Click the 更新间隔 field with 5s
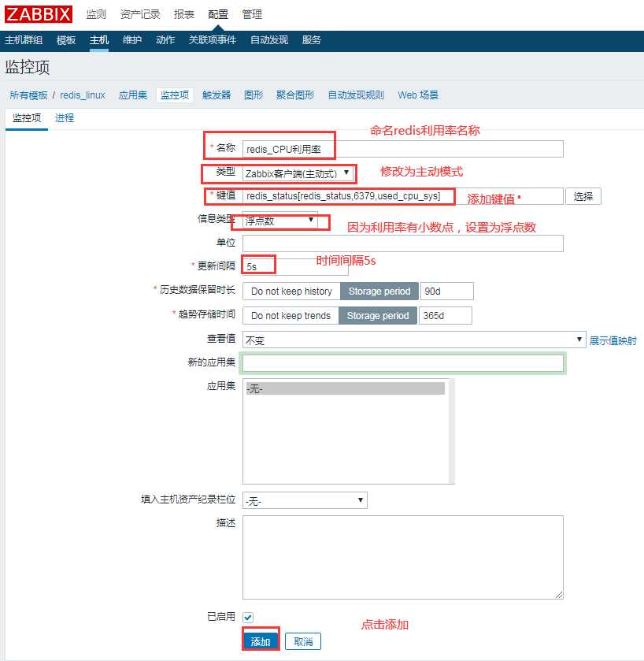Image resolution: width=644 pixels, height=661 pixels. [295, 267]
